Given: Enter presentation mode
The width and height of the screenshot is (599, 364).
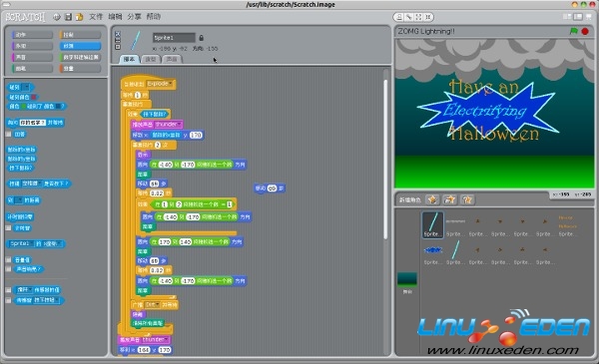Looking at the screenshot, I should [x=590, y=17].
